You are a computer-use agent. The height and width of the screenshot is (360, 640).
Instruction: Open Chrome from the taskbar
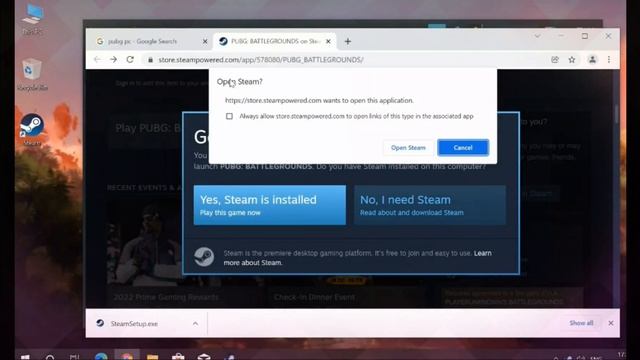[127, 356]
